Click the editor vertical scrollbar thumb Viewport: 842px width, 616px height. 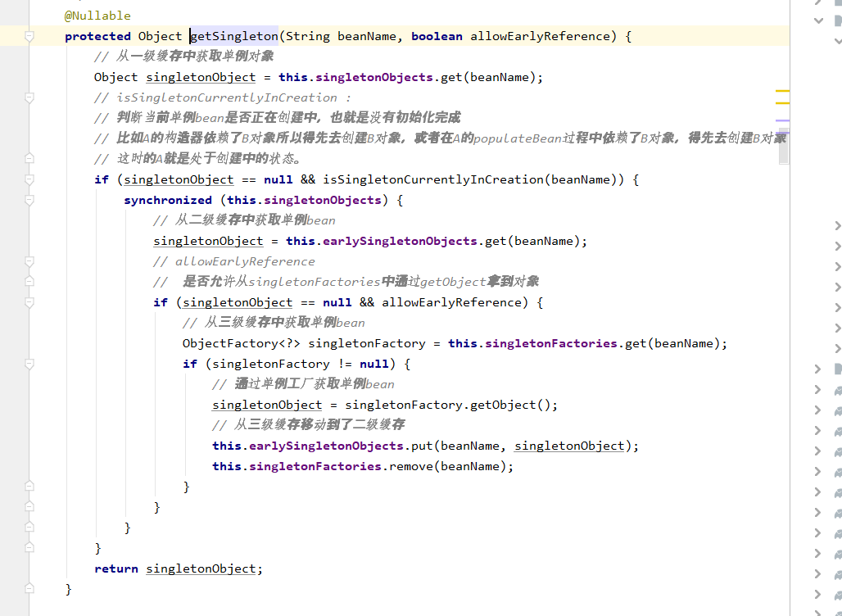[x=784, y=146]
